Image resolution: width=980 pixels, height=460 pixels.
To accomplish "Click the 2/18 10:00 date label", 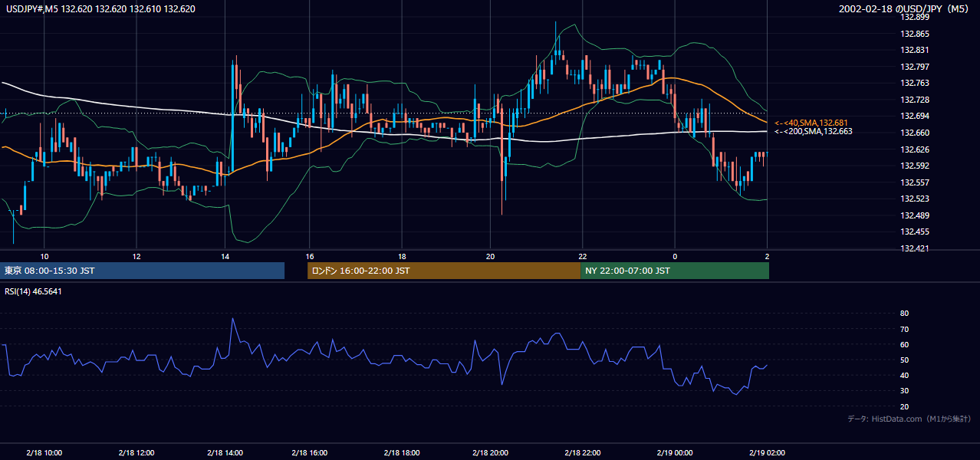I will [x=44, y=452].
